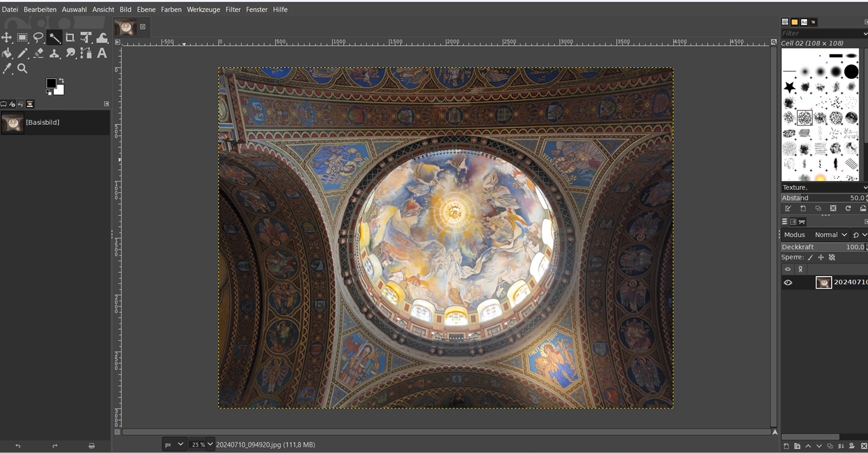Screen dimensions: 868x453
Task: Select the Free Select lasso tool
Action: click(x=38, y=38)
